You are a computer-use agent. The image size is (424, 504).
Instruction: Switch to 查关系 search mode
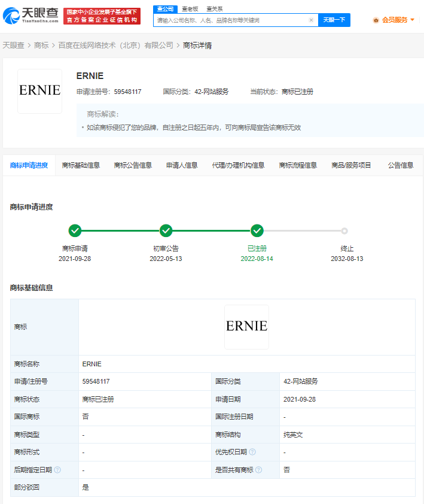214,9
